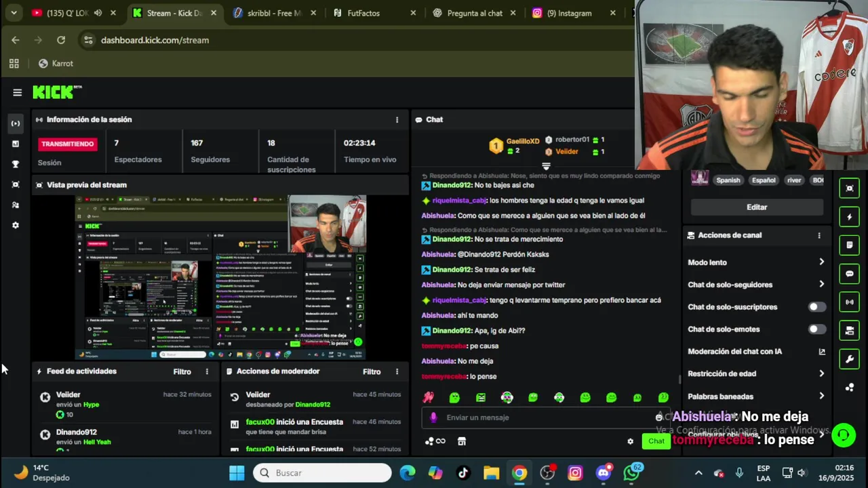Toggle channel actions widget in right icon rail

(850, 331)
